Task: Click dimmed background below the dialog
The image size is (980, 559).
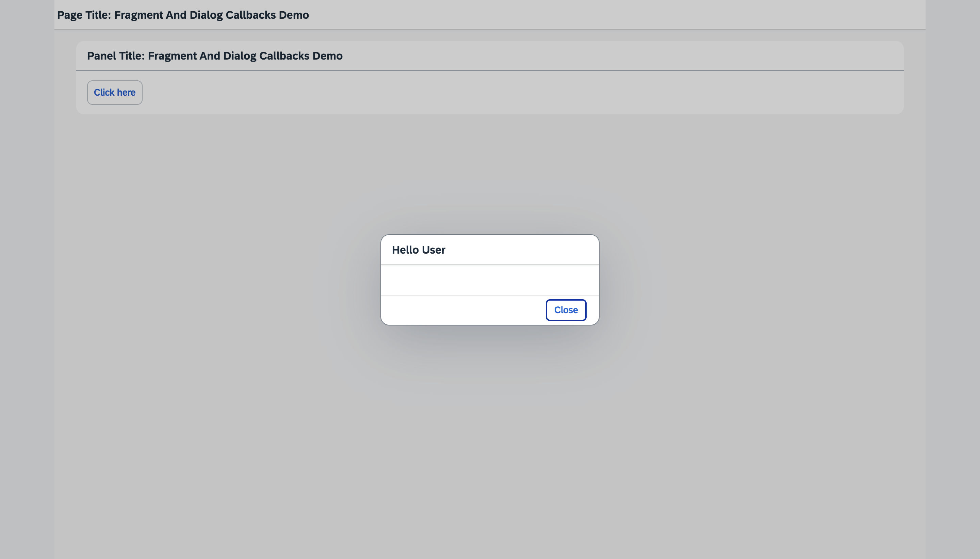Action: coord(490,422)
